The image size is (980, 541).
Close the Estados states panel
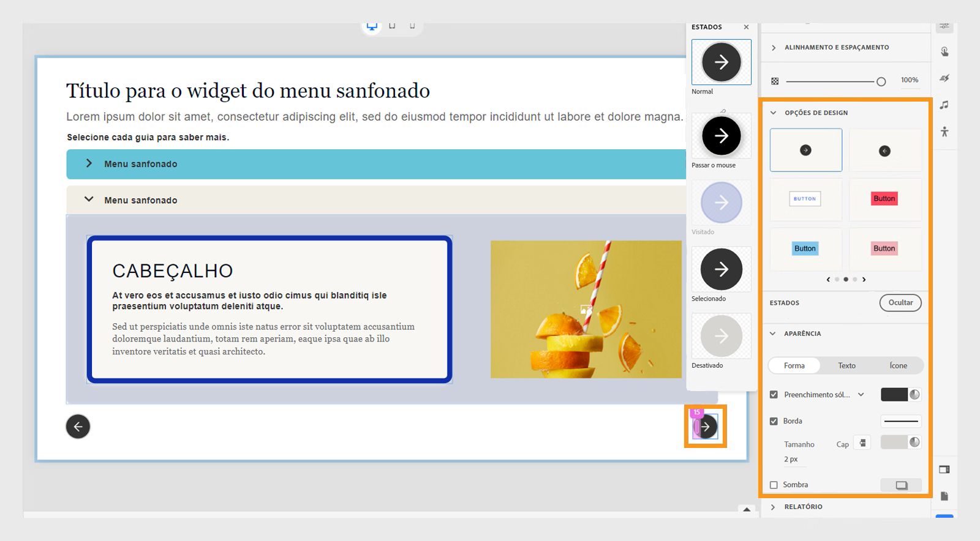coord(746,27)
